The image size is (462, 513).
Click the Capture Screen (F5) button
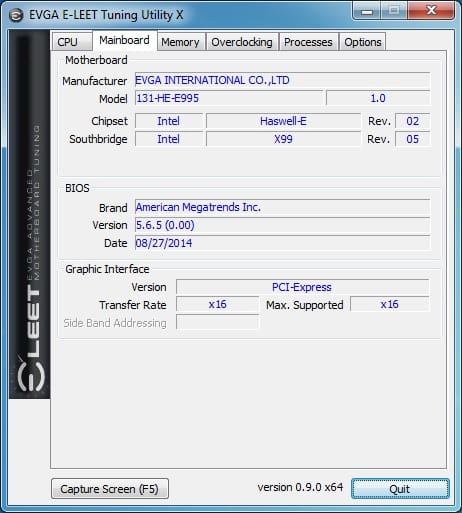tap(110, 489)
